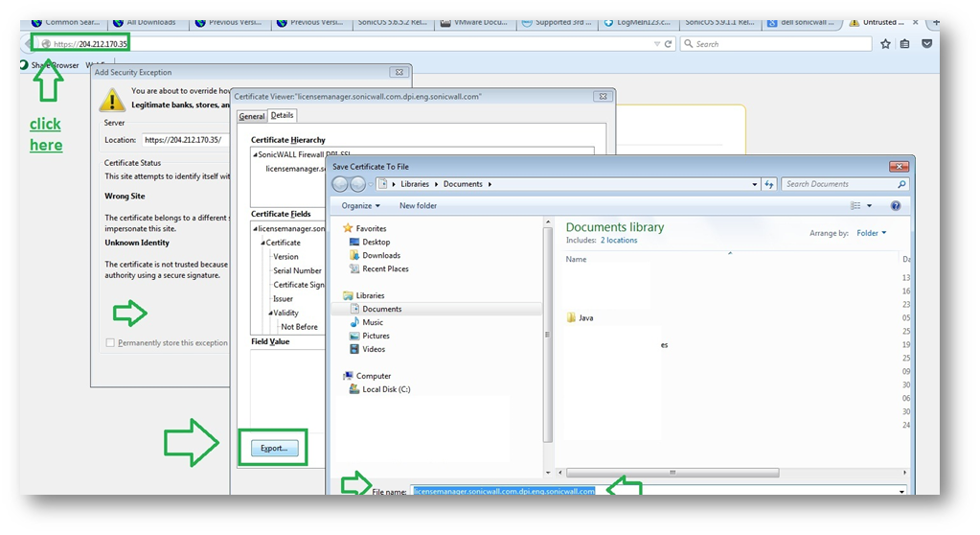Select Downloads under Favorites
The image size is (980, 535).
(x=380, y=255)
